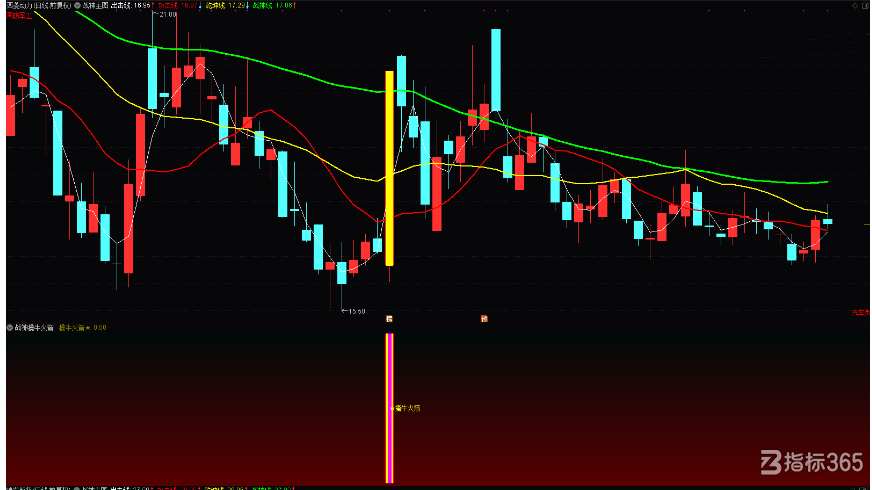Screen dimensions: 872x490
Task: Click the 出击线 16.95 value in header
Action: coord(131,6)
